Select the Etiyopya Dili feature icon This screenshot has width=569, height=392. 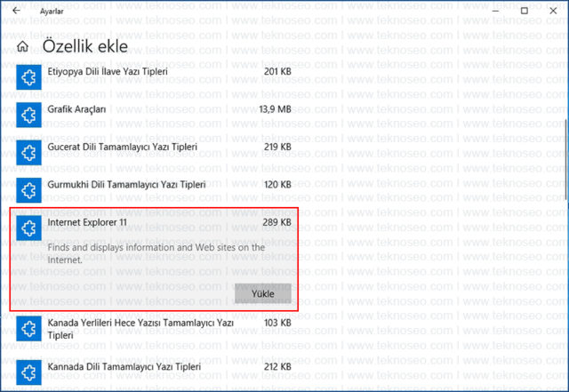(28, 77)
